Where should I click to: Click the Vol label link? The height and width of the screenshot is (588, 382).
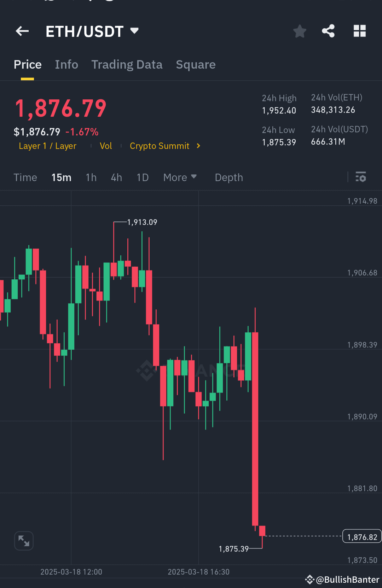tap(106, 146)
